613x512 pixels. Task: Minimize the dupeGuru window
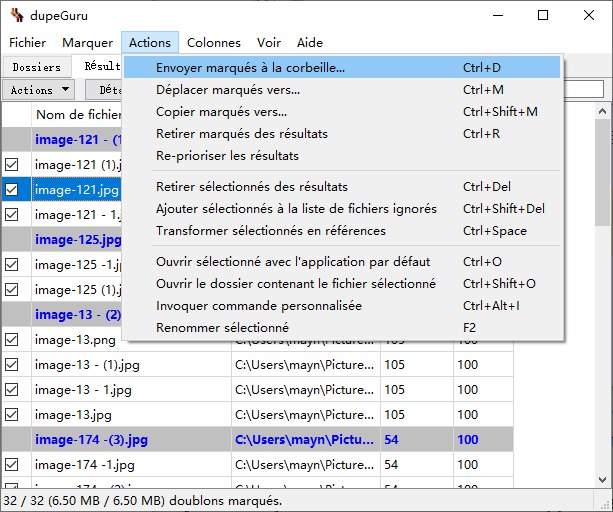[x=498, y=15]
